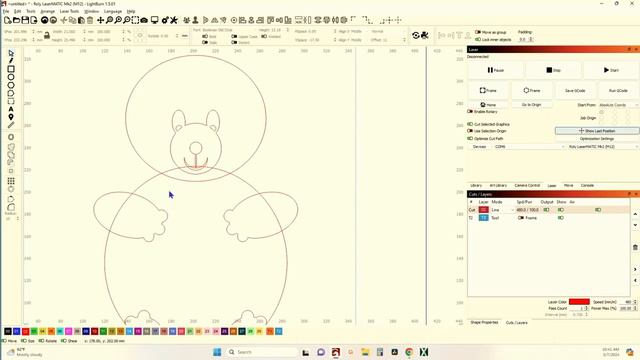Click Save GCode button
Viewport: 640px width, 360px height.
click(x=575, y=91)
